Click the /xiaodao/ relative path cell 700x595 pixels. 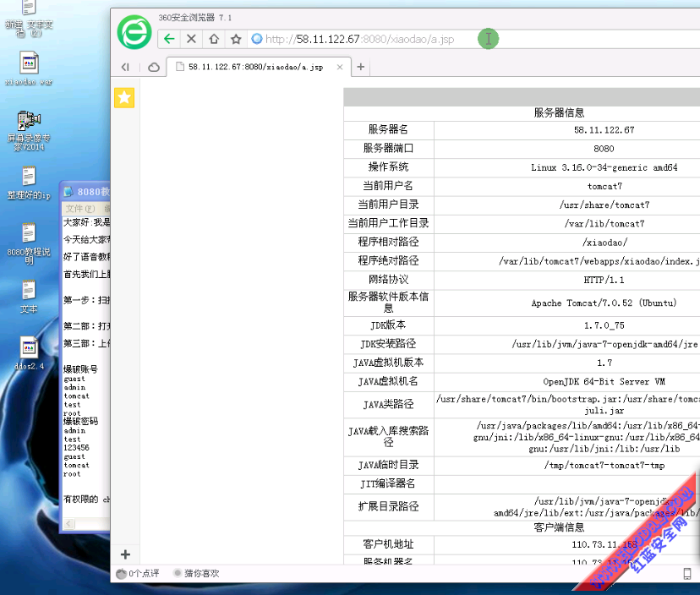point(604,243)
